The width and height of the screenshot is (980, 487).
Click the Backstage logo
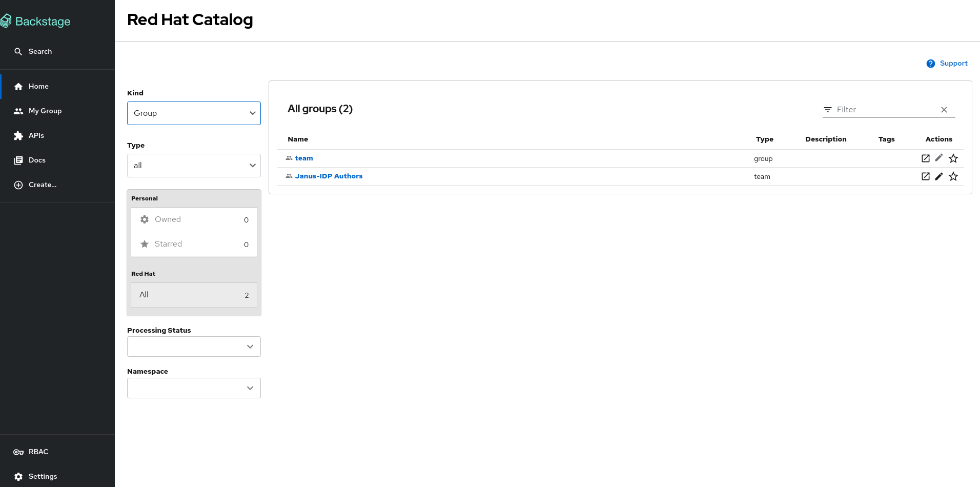coord(36,21)
